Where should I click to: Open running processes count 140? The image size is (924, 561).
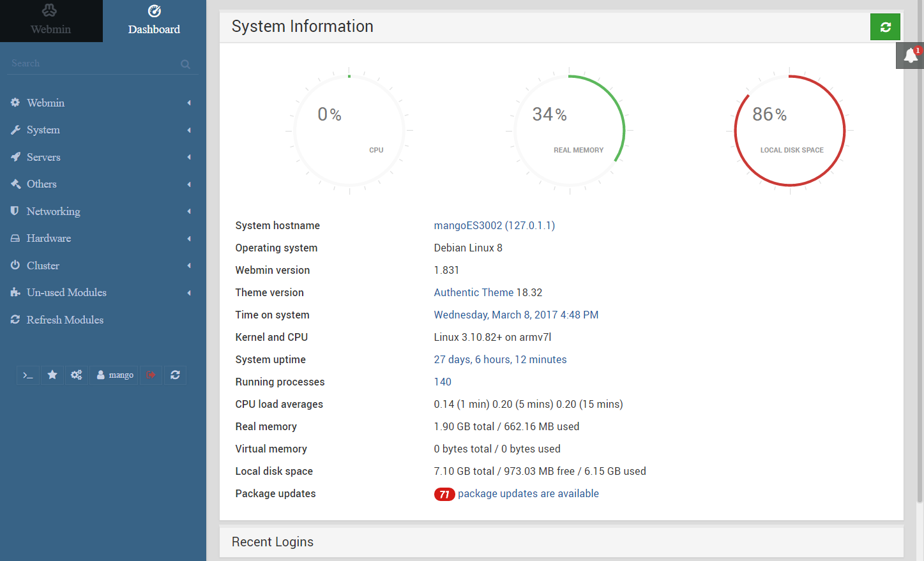tap(443, 382)
